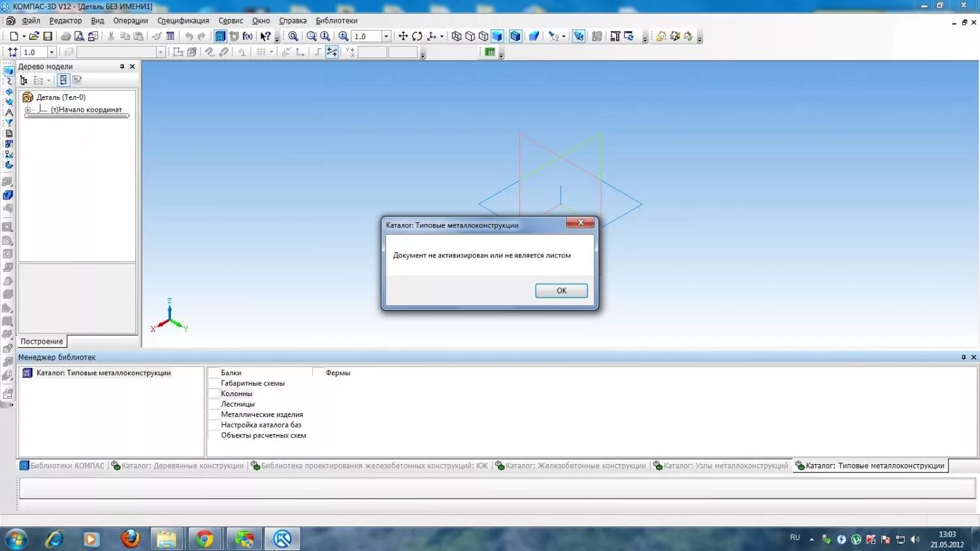Select Настройка каталога баз entry
This screenshot has height=551, width=980.
click(261, 426)
